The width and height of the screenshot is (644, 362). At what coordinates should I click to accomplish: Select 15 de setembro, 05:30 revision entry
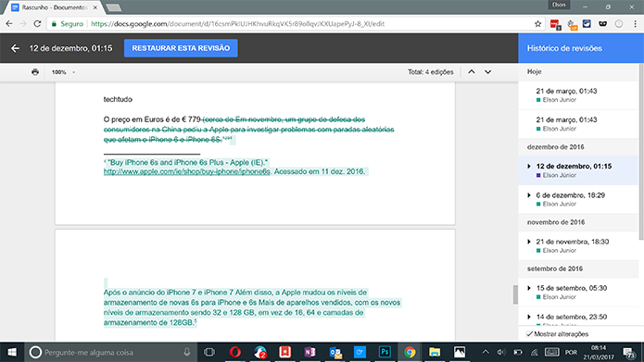click(578, 293)
